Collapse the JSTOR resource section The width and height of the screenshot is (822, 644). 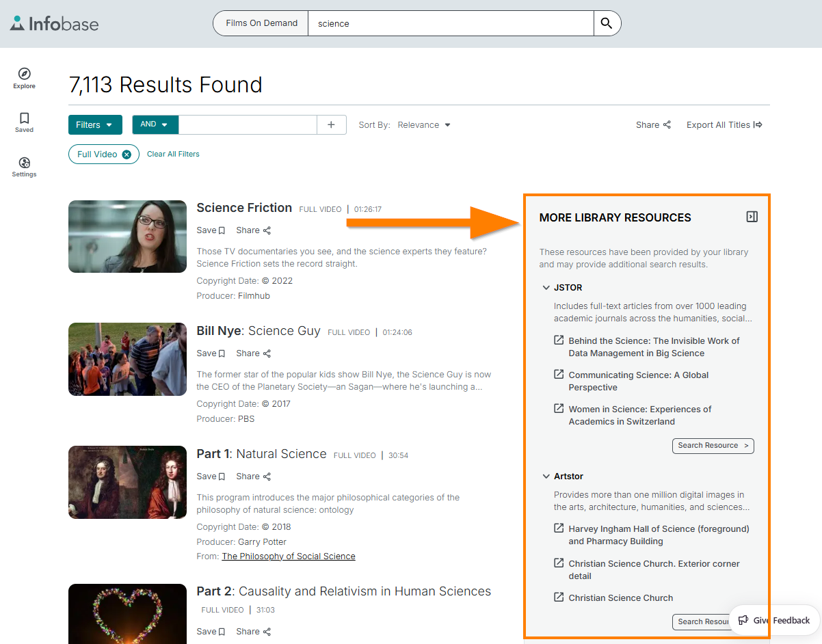click(x=546, y=288)
